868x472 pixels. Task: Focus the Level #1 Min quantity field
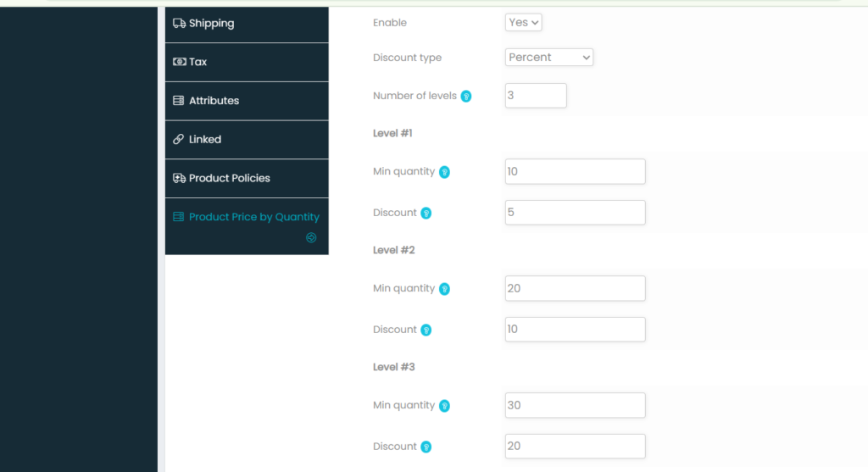tap(575, 172)
